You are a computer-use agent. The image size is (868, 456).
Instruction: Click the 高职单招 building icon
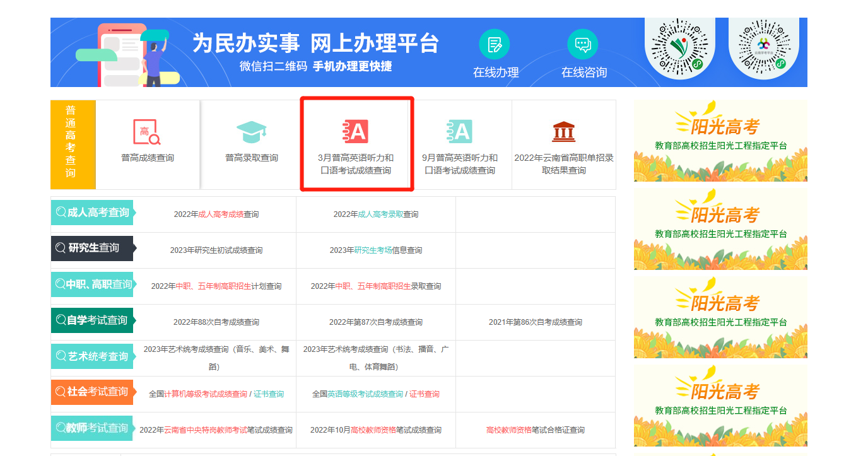point(563,132)
